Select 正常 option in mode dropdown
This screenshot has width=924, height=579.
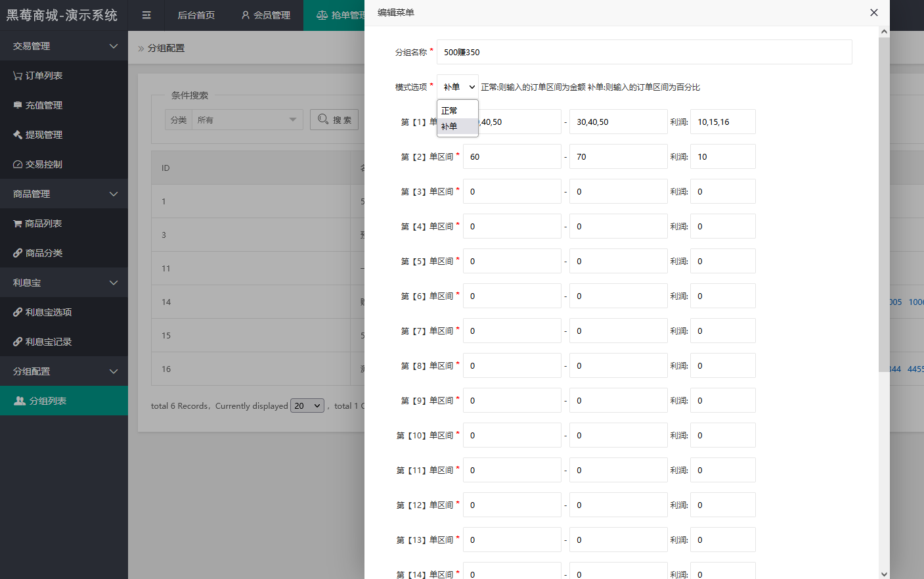coord(450,110)
